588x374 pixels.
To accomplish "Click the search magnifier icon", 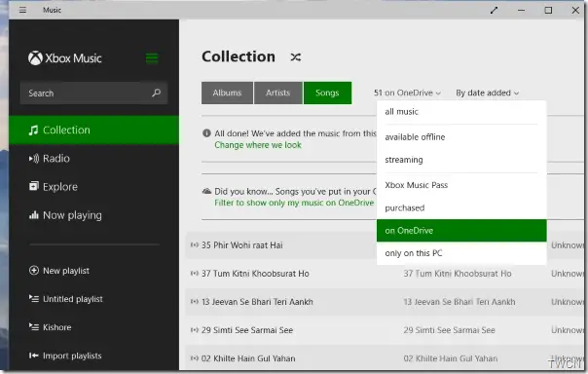I will click(157, 93).
